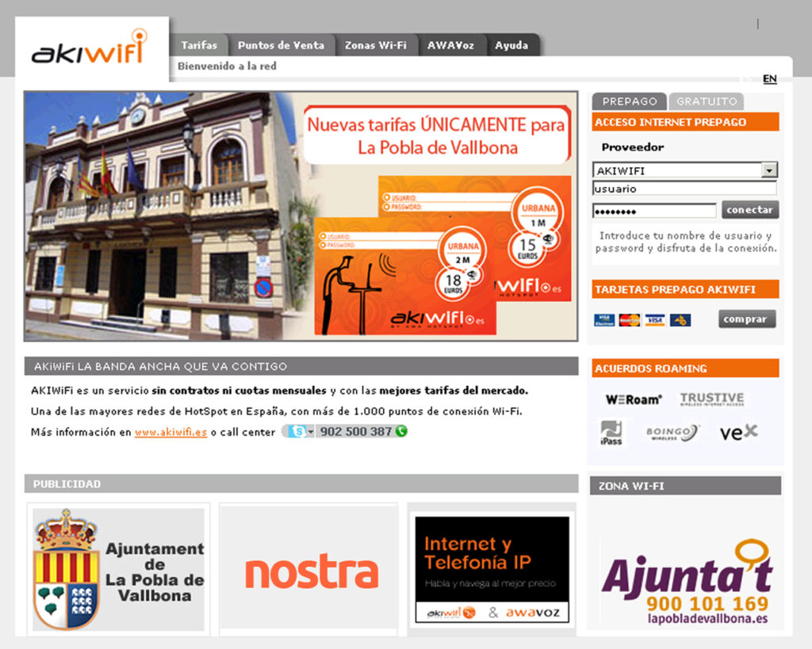This screenshot has height=649, width=812.
Task: Open the Ayuda help tab
Action: coord(511,45)
